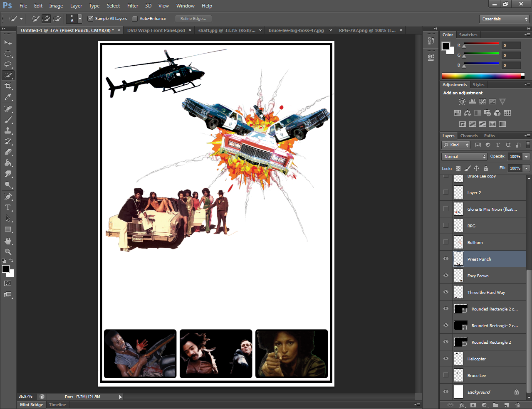Screen dimensions: 532x409
Task: Open the layer Kind filter dropdown
Action: [x=456, y=145]
